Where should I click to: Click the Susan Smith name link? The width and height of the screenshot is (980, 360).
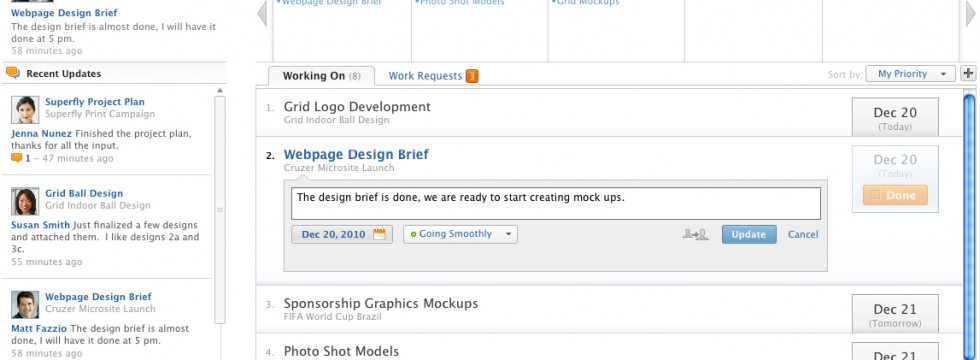point(41,225)
